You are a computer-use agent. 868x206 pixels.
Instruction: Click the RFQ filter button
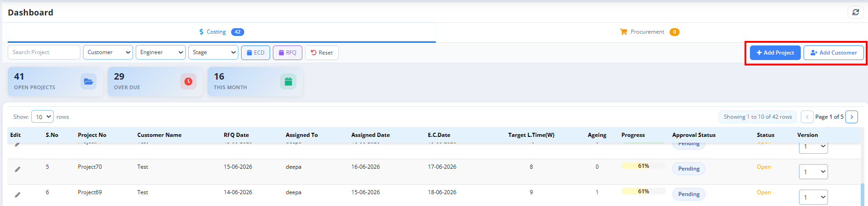pyautogui.click(x=287, y=53)
